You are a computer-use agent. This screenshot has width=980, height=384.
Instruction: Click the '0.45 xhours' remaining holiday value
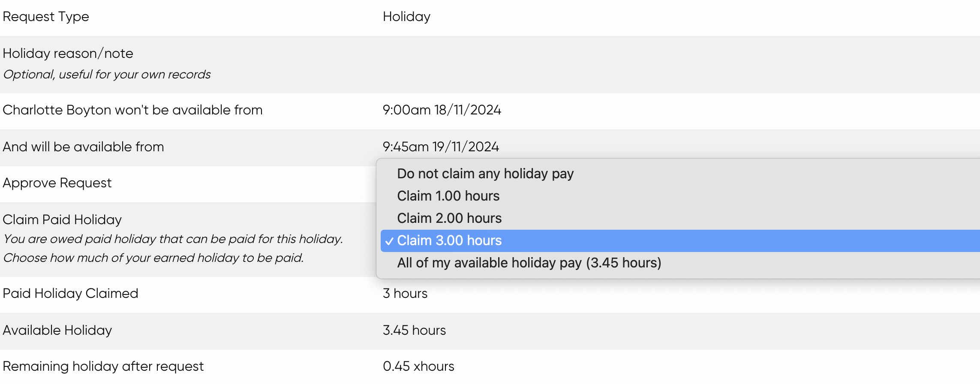tap(418, 366)
